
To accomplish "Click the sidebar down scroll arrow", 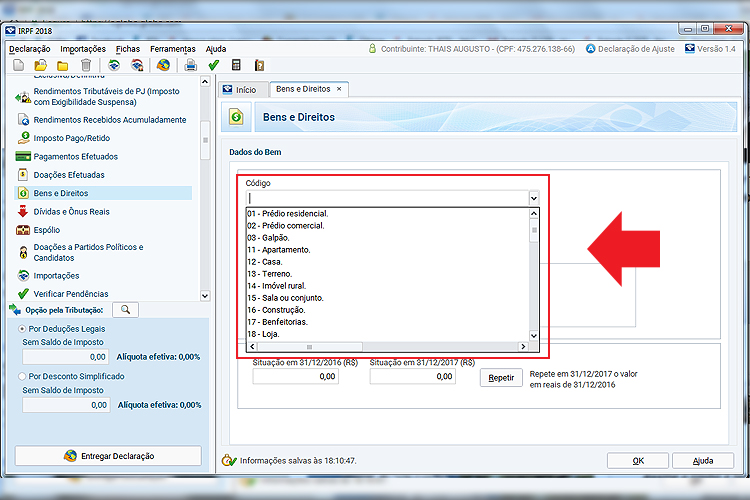I will [205, 296].
